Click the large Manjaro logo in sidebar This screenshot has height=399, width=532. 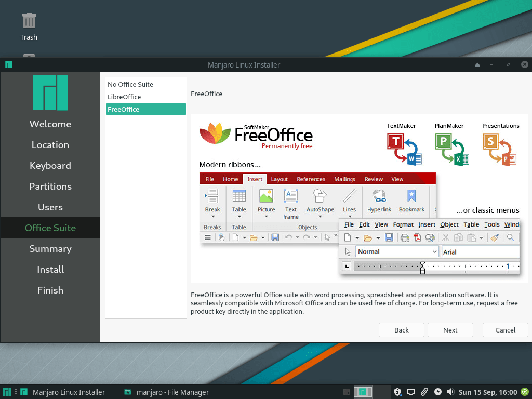point(50,92)
